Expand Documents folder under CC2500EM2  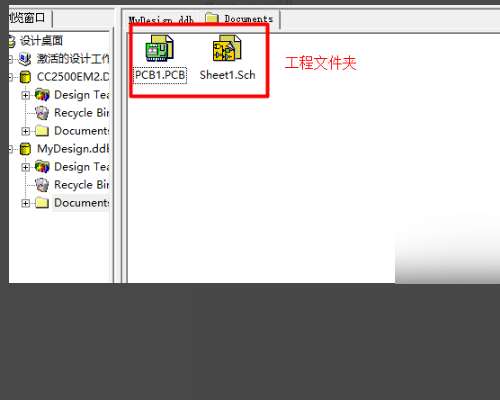25,131
